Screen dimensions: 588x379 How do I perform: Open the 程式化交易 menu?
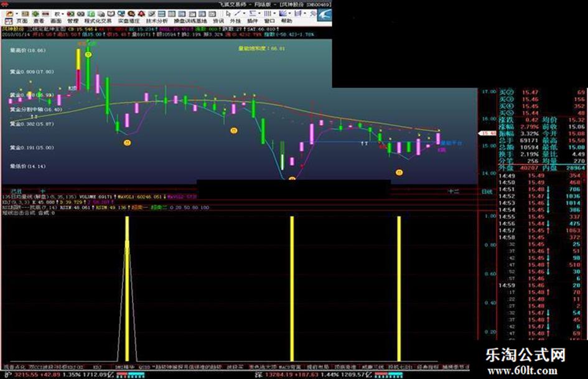(x=98, y=21)
